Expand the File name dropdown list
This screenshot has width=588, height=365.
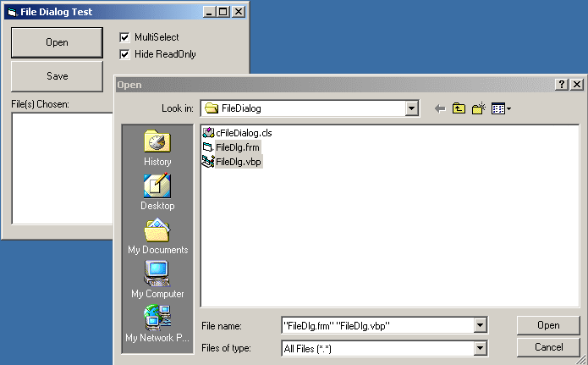[x=481, y=325]
